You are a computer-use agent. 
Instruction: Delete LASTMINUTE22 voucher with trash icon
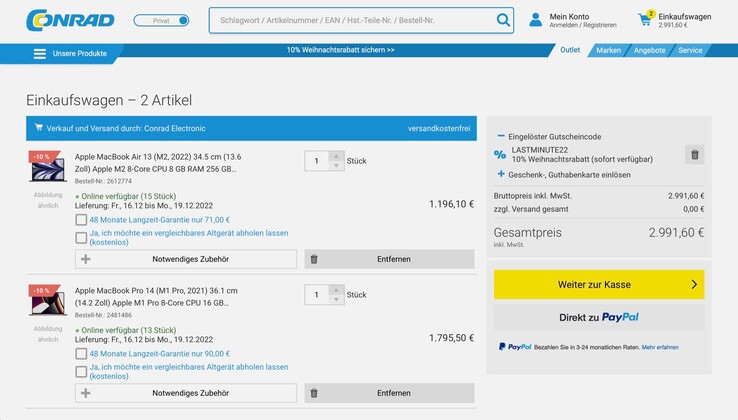[x=694, y=154]
